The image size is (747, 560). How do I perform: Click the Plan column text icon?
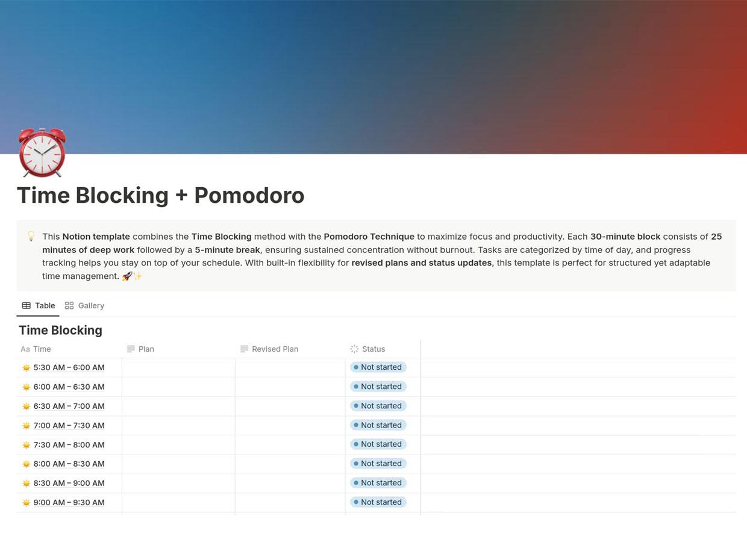click(x=131, y=349)
